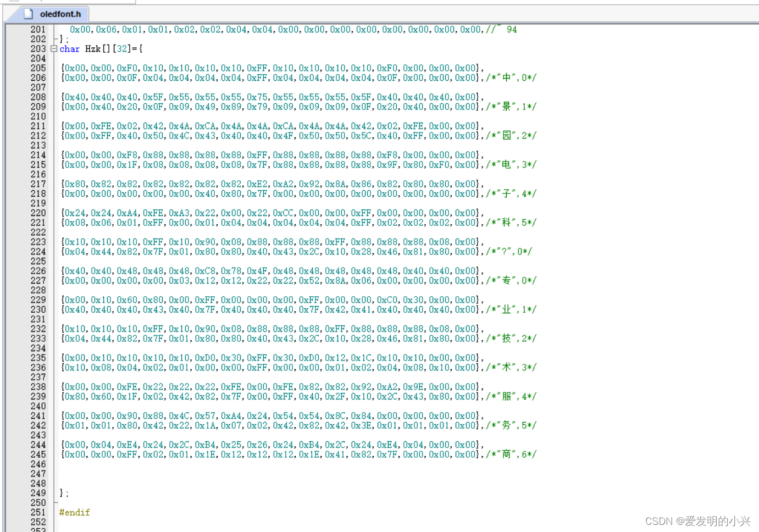The height and width of the screenshot is (532, 759).
Task: Click line number 205 in the gutter
Action: point(38,68)
